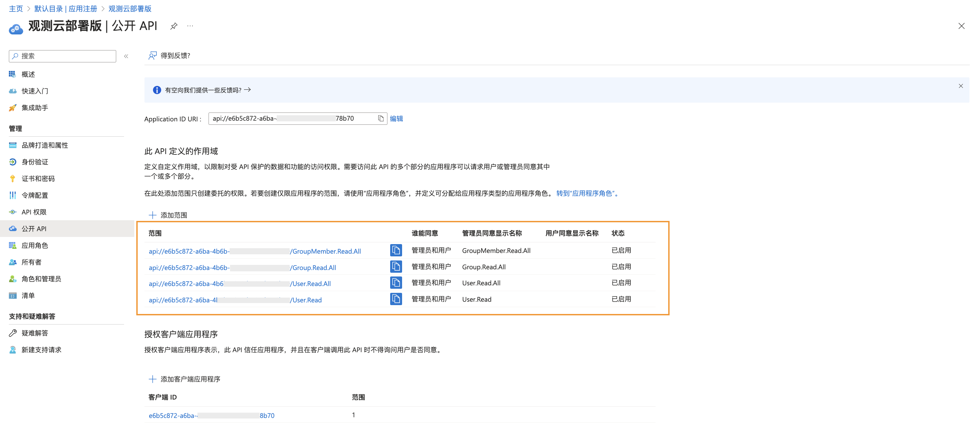Screen dimensions: 980x435
Task: Click 已启用 status in GroupMember.Read.All row
Action: point(621,250)
